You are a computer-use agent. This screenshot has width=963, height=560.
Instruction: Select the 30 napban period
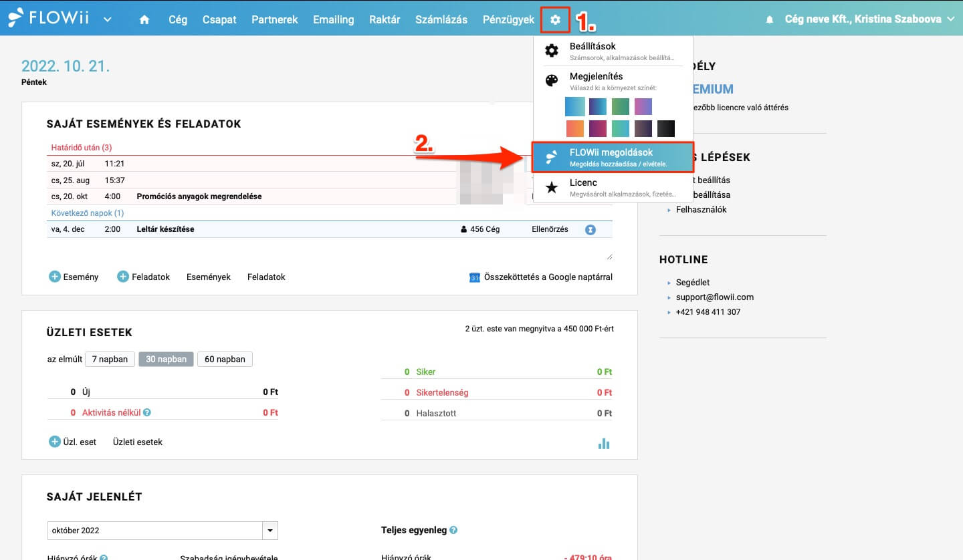(x=166, y=359)
